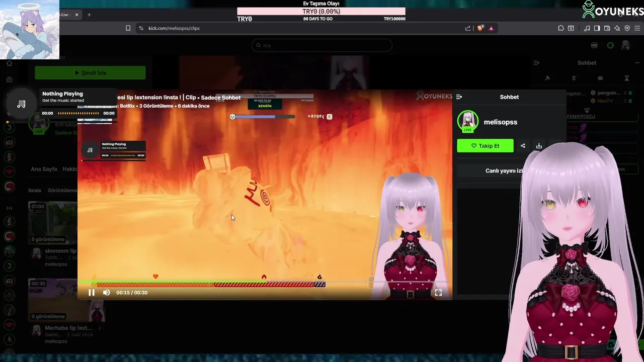Click the share icon beside Takip Et

[x=523, y=146]
